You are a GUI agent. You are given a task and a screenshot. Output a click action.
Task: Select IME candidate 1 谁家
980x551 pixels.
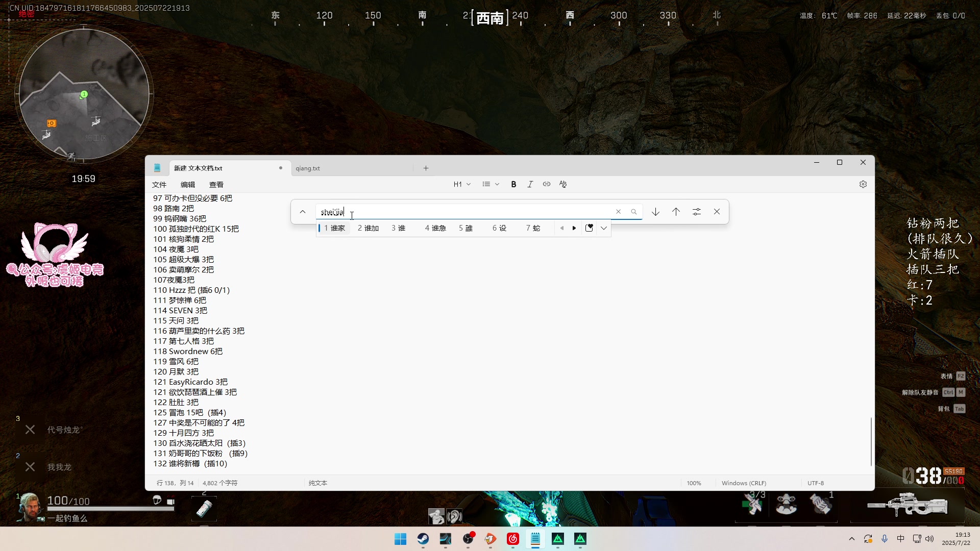coord(335,228)
